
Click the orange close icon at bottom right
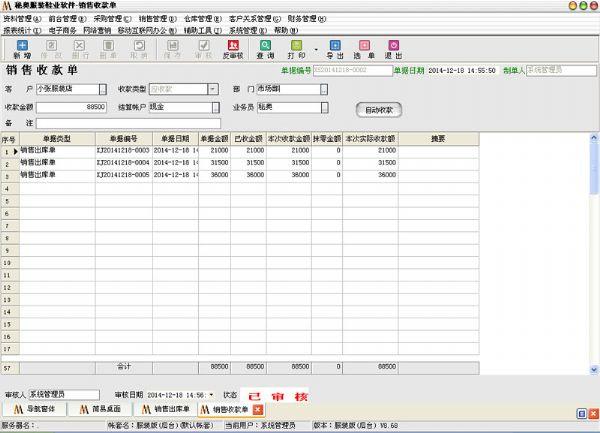(593, 413)
